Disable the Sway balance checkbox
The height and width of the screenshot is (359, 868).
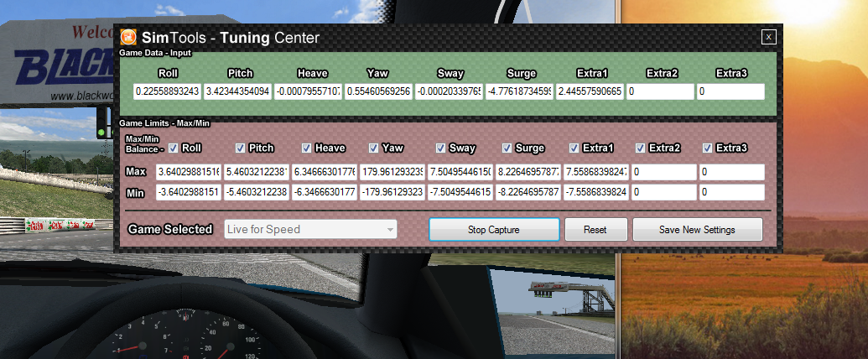pyautogui.click(x=440, y=148)
